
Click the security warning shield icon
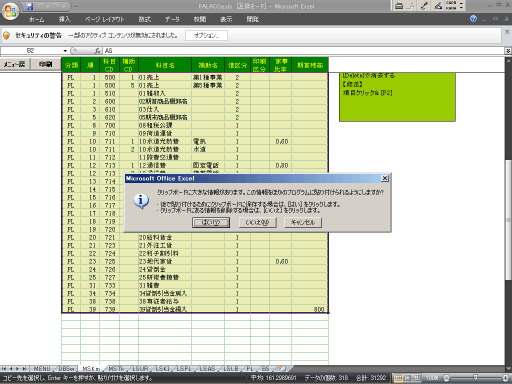[x=6, y=35]
